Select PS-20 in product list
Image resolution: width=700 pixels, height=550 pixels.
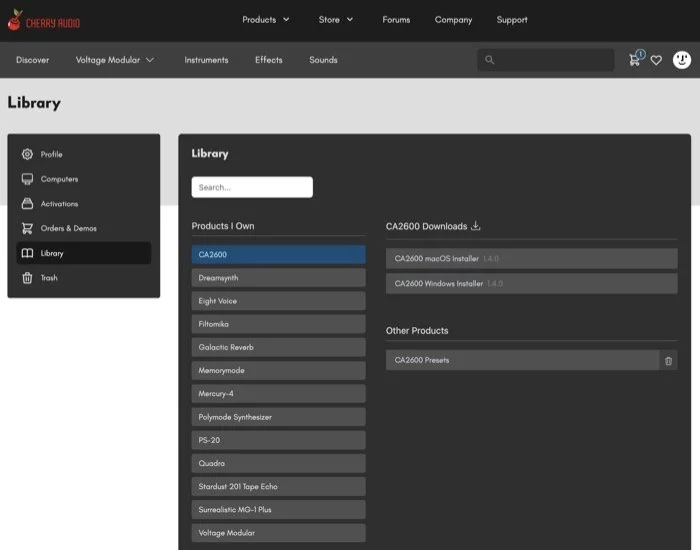[x=279, y=440]
